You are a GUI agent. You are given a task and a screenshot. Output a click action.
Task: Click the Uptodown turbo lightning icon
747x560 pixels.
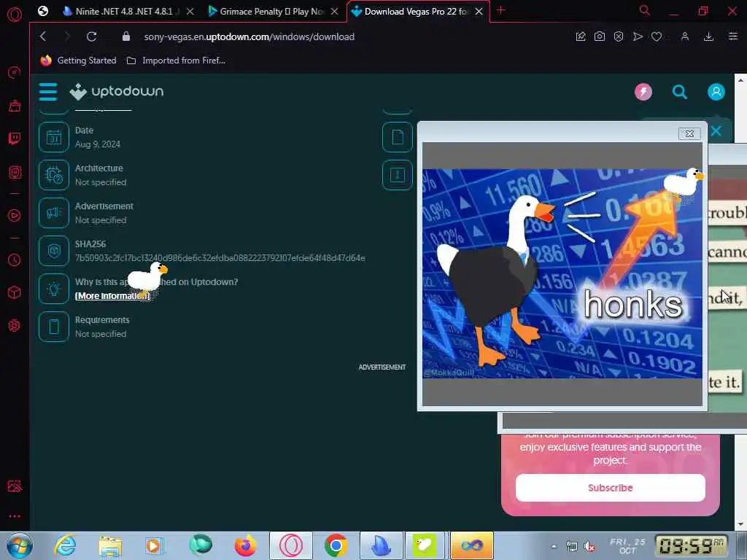(643, 92)
